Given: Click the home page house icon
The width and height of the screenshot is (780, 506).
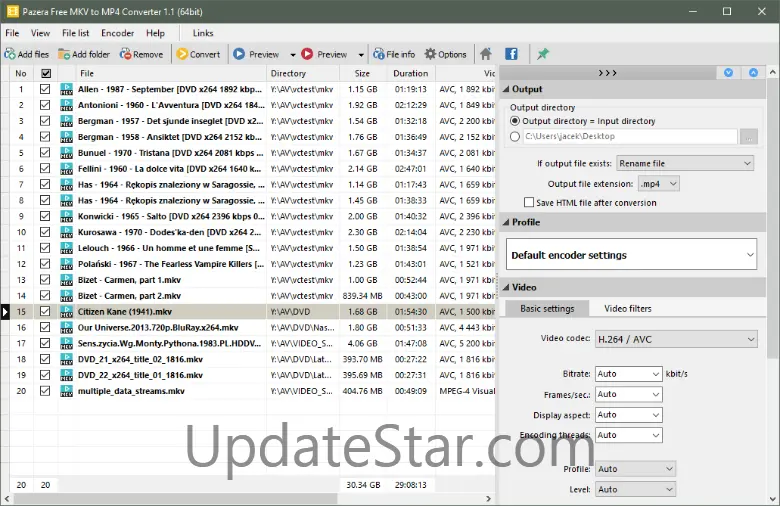Looking at the screenshot, I should tap(486, 54).
